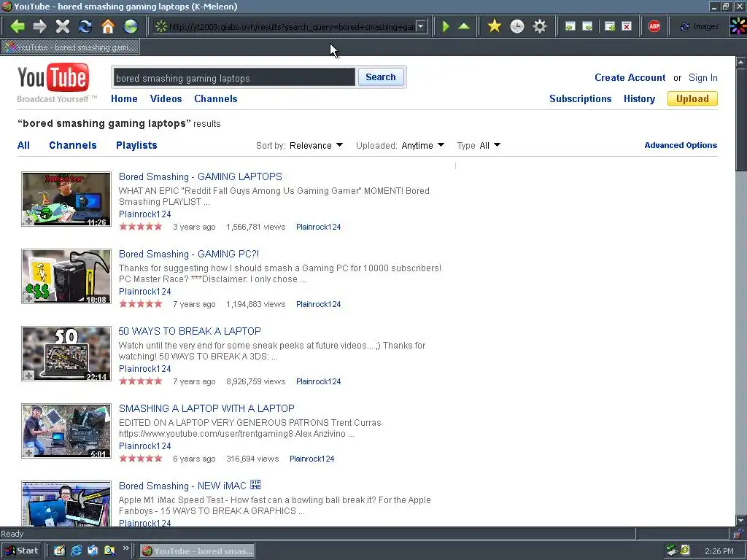Expand the Type All dropdown

489,145
